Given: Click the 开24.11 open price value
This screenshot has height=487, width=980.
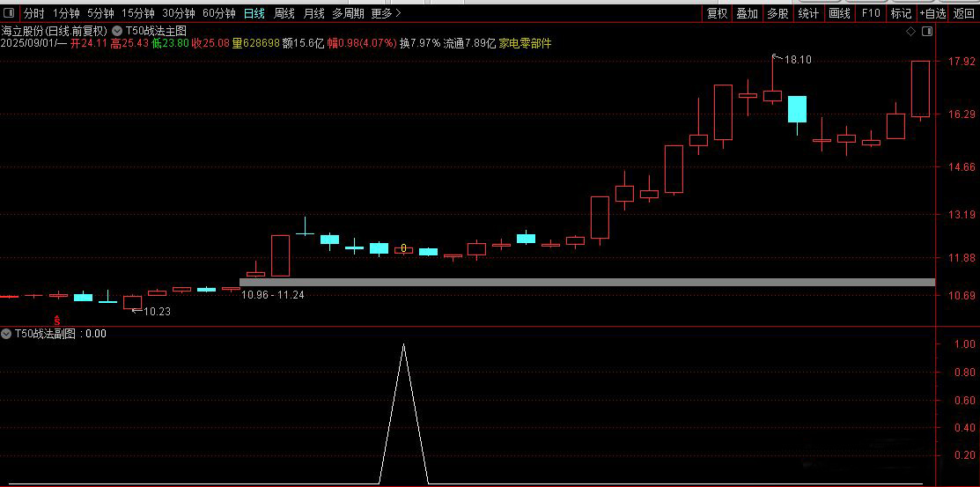Looking at the screenshot, I should tap(90, 43).
